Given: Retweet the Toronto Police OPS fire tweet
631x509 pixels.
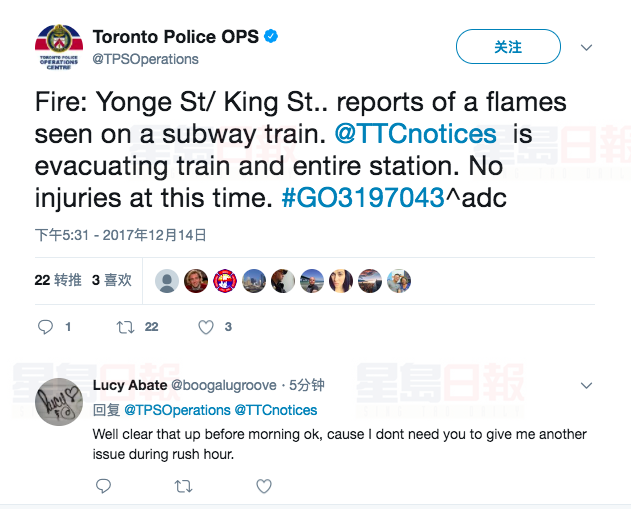Looking at the screenshot, I should [x=126, y=327].
